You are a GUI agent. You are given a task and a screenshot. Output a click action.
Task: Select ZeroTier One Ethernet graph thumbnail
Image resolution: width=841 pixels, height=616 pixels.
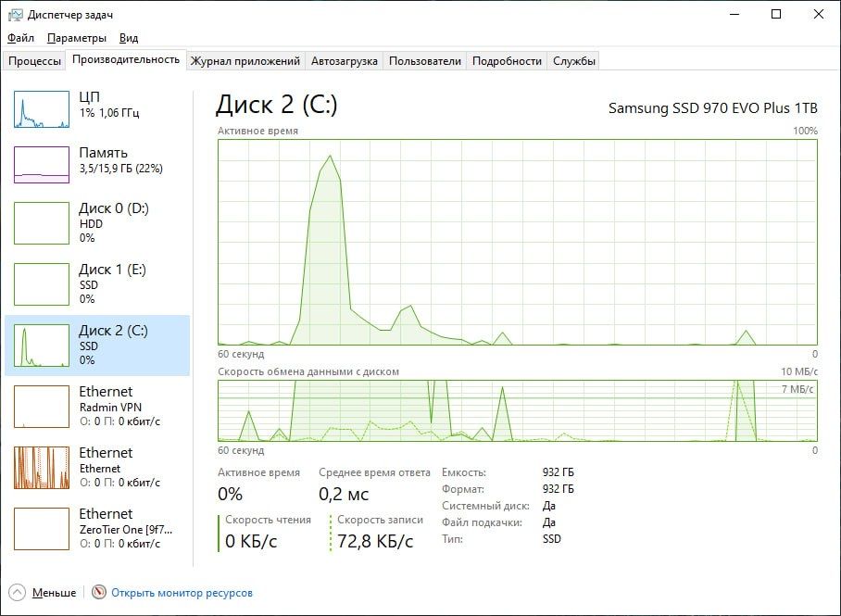(x=42, y=529)
